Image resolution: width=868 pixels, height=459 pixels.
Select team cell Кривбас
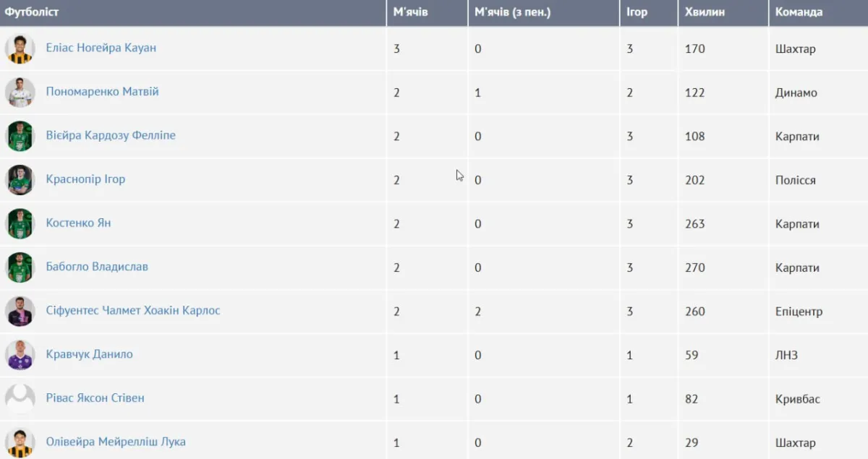click(x=797, y=400)
